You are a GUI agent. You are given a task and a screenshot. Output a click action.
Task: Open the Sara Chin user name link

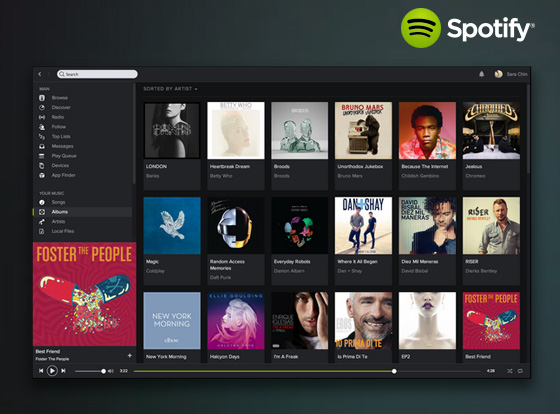pos(517,74)
